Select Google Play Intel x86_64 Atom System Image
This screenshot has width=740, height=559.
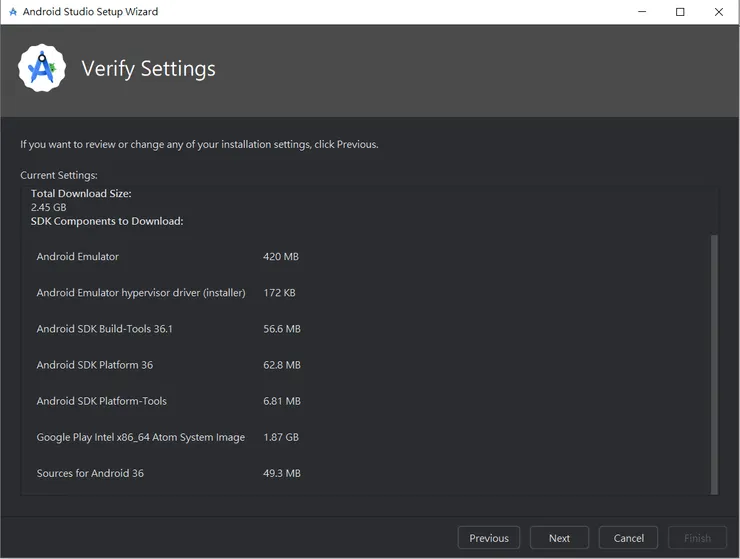point(141,437)
